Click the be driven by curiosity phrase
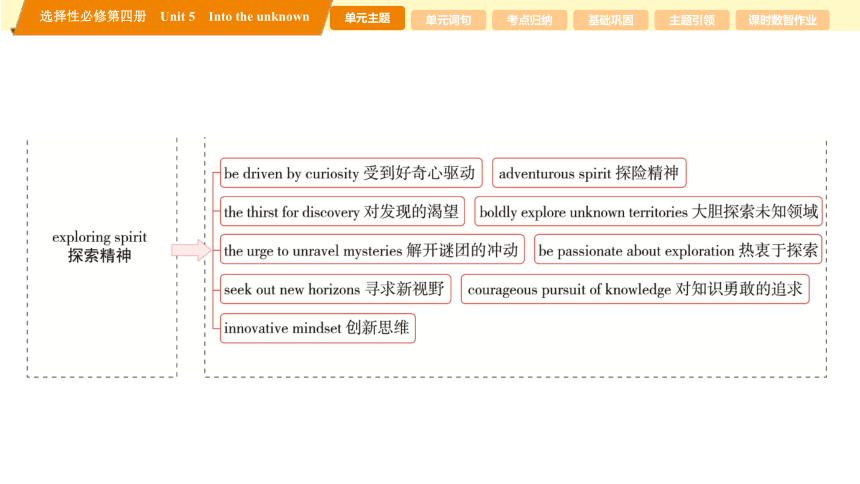 point(351,173)
